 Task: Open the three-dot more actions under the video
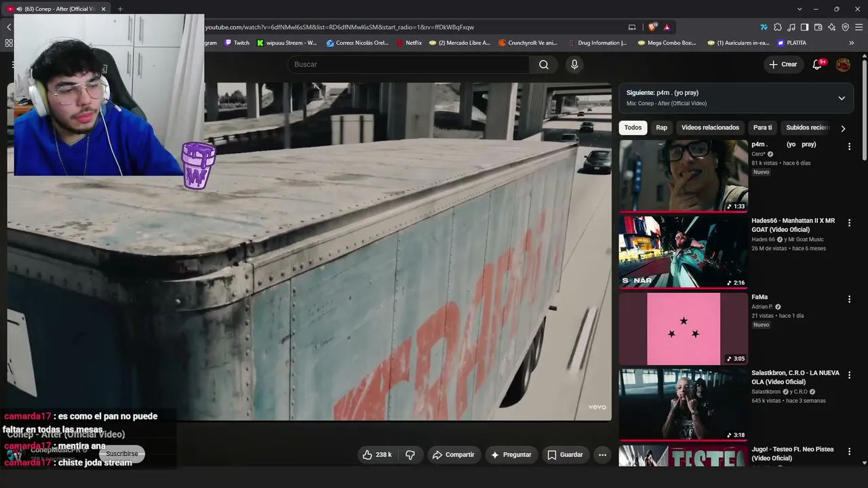(x=602, y=455)
